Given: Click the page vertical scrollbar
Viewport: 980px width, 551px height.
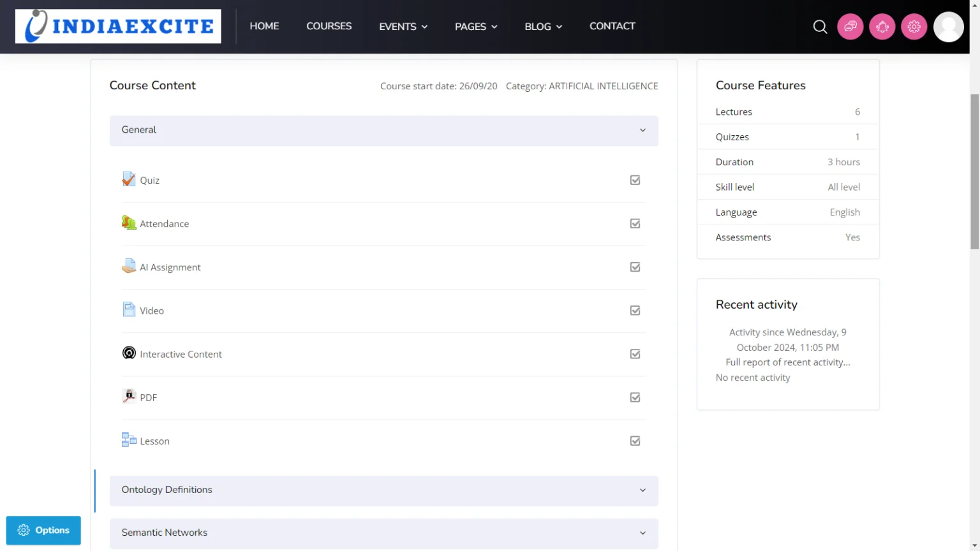Looking at the screenshot, I should pos(974,172).
